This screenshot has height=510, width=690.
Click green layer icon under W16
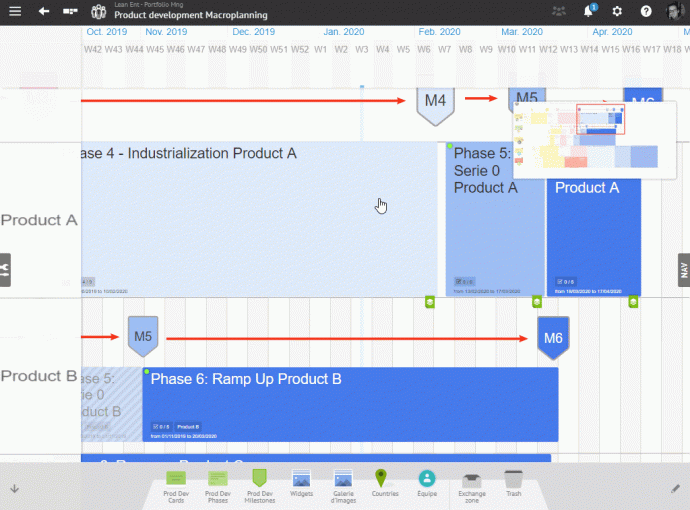pos(633,302)
